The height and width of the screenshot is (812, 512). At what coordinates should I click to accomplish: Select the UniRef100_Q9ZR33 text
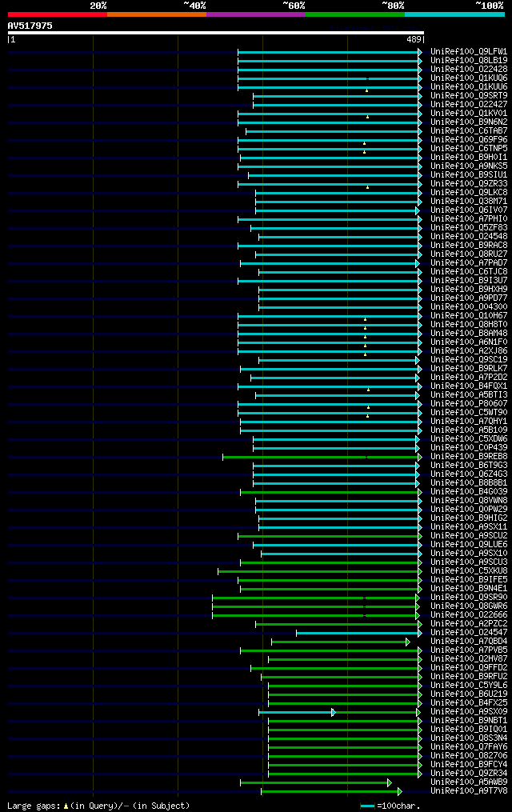coord(469,184)
